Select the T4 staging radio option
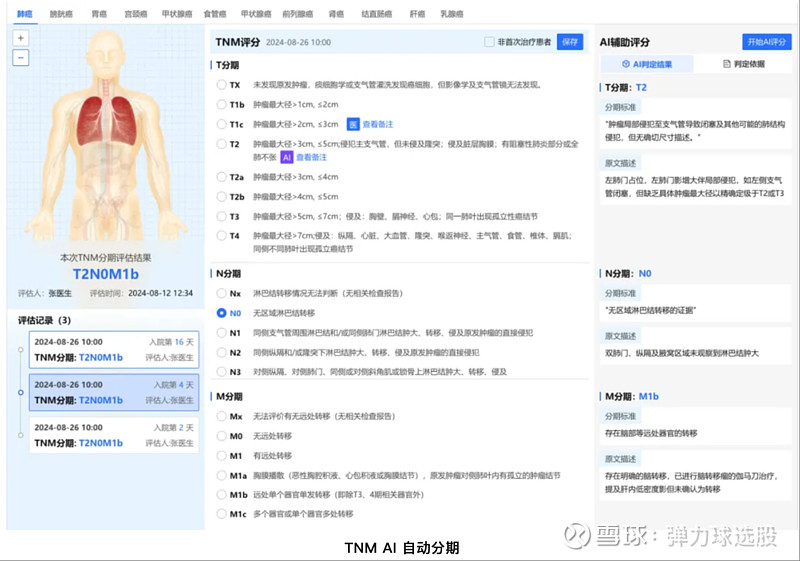The height and width of the screenshot is (561, 800). (221, 236)
